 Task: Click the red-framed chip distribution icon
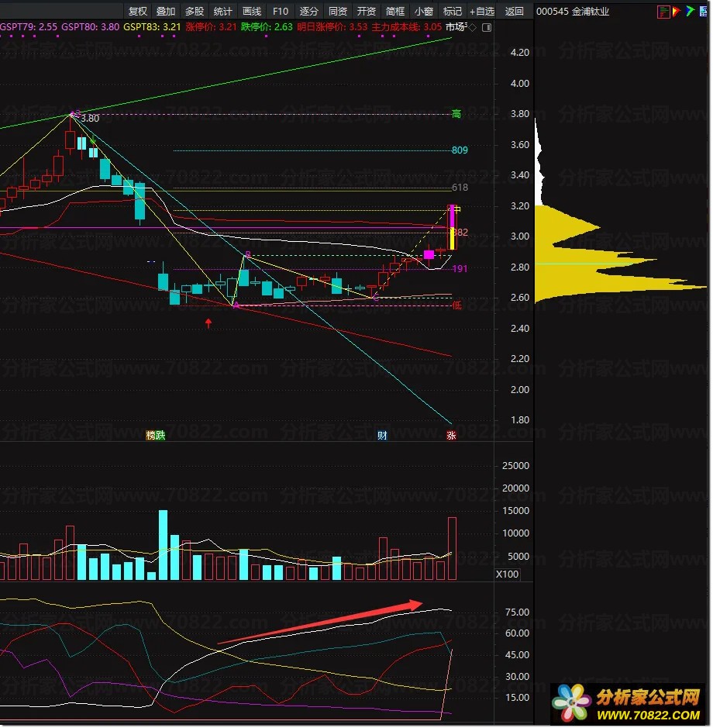pos(663,12)
